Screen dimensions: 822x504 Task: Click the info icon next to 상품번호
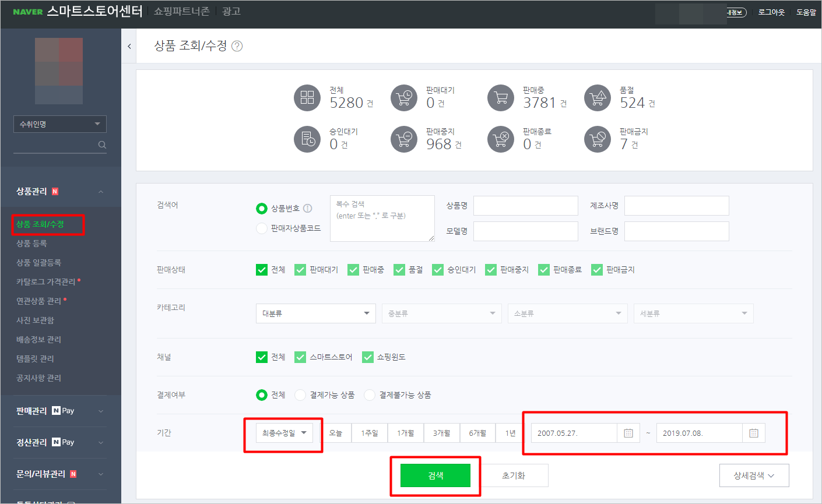tap(308, 208)
